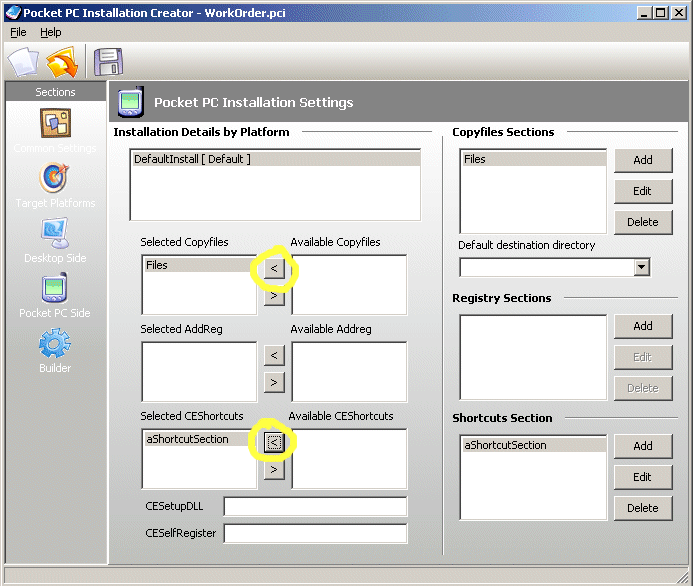The image size is (693, 586).
Task: Click the Registry Sections list box
Action: tap(533, 357)
